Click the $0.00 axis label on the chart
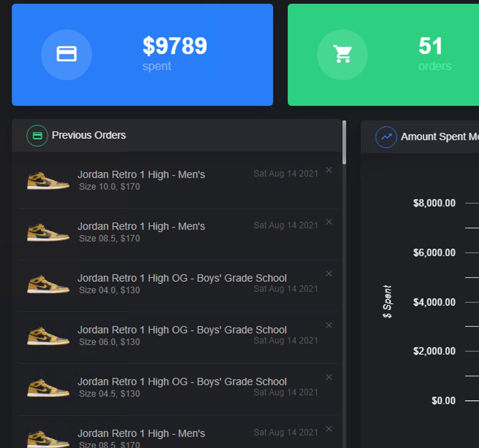This screenshot has height=448, width=479. [x=443, y=401]
